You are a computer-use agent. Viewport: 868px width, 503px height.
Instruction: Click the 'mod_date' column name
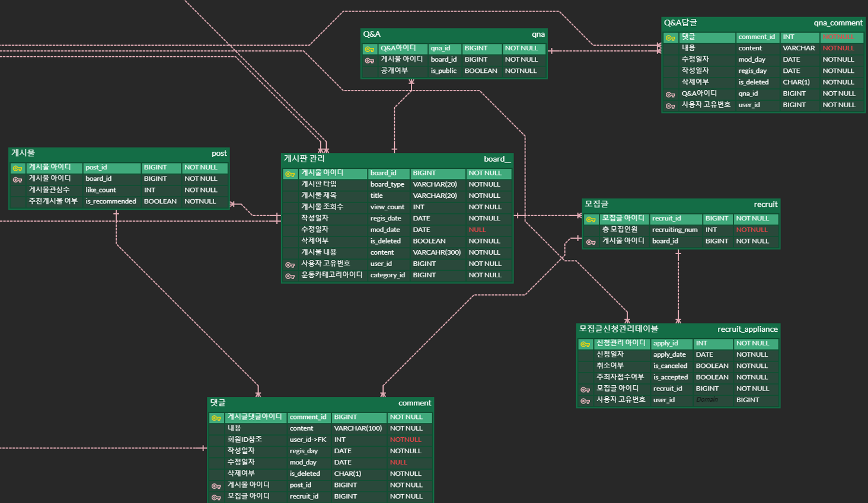click(385, 230)
